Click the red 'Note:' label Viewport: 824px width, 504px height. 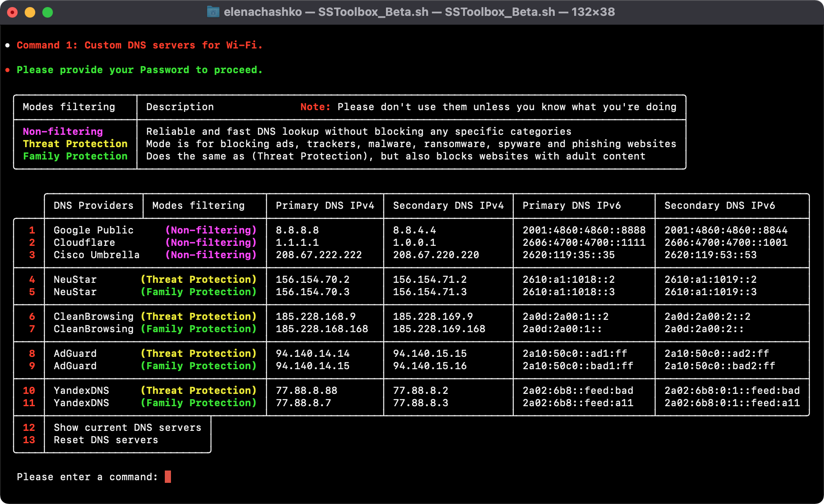tap(315, 107)
